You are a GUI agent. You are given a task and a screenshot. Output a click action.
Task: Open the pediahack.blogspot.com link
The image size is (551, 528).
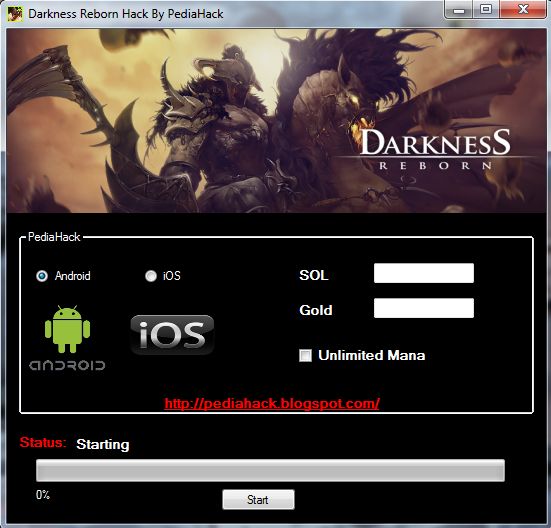pyautogui.click(x=272, y=403)
